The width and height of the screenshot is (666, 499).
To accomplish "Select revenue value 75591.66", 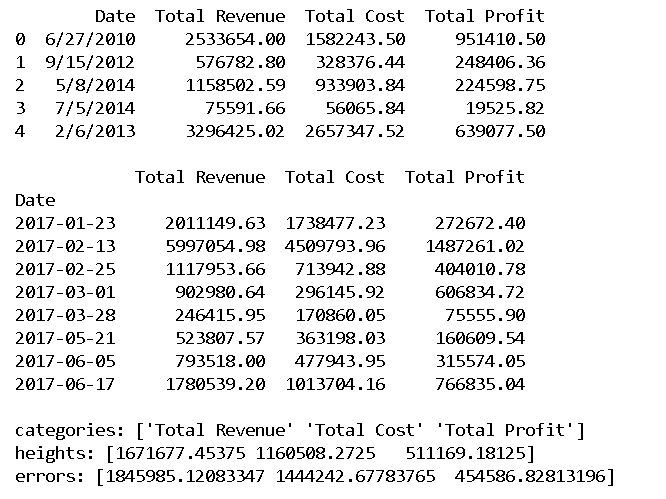I will 246,108.
